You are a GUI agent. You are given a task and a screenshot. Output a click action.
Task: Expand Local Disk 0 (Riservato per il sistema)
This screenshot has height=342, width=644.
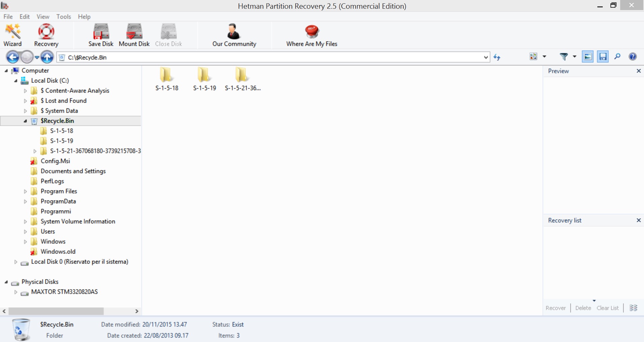(x=15, y=262)
